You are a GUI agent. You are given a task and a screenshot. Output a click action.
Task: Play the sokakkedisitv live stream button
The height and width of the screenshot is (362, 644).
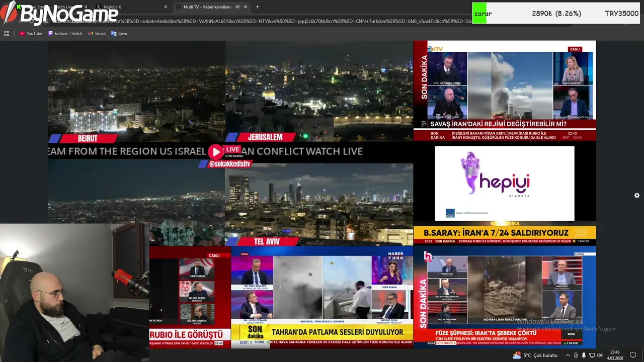click(215, 152)
